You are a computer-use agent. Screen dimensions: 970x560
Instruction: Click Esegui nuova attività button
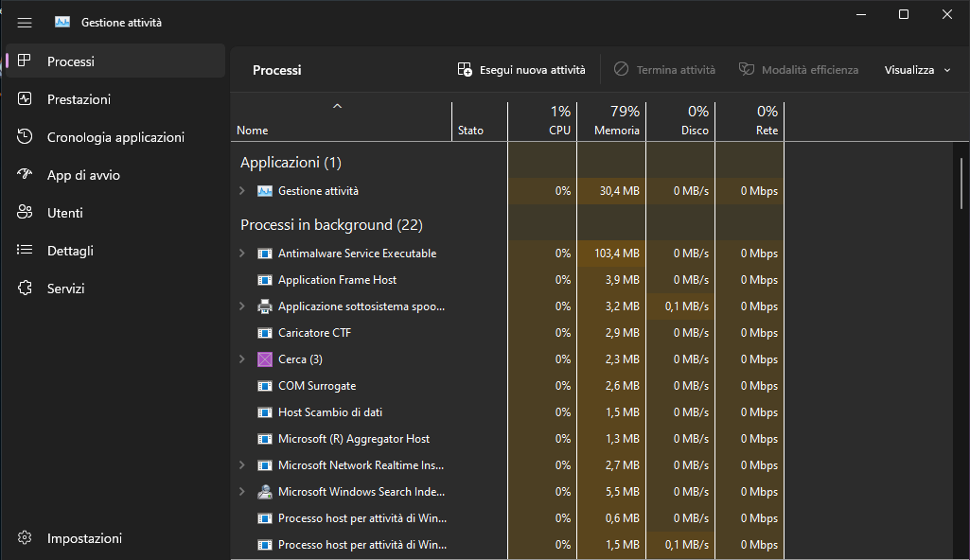click(x=521, y=70)
